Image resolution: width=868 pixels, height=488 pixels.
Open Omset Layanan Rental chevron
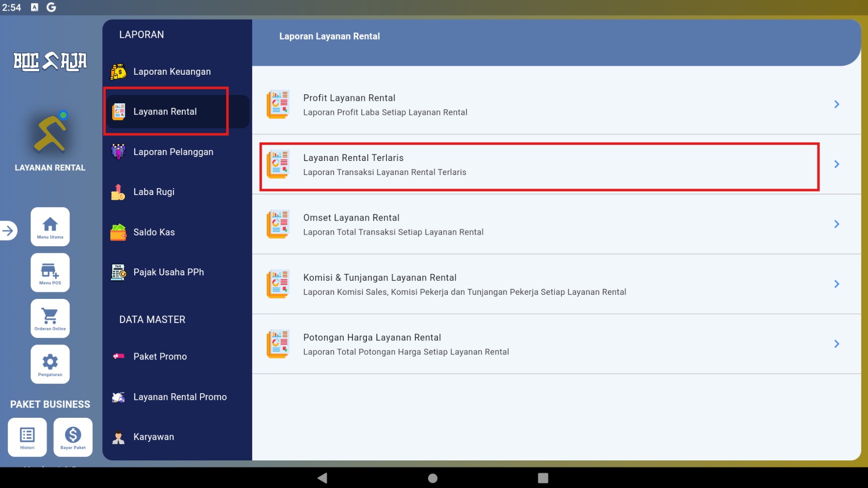click(x=836, y=224)
